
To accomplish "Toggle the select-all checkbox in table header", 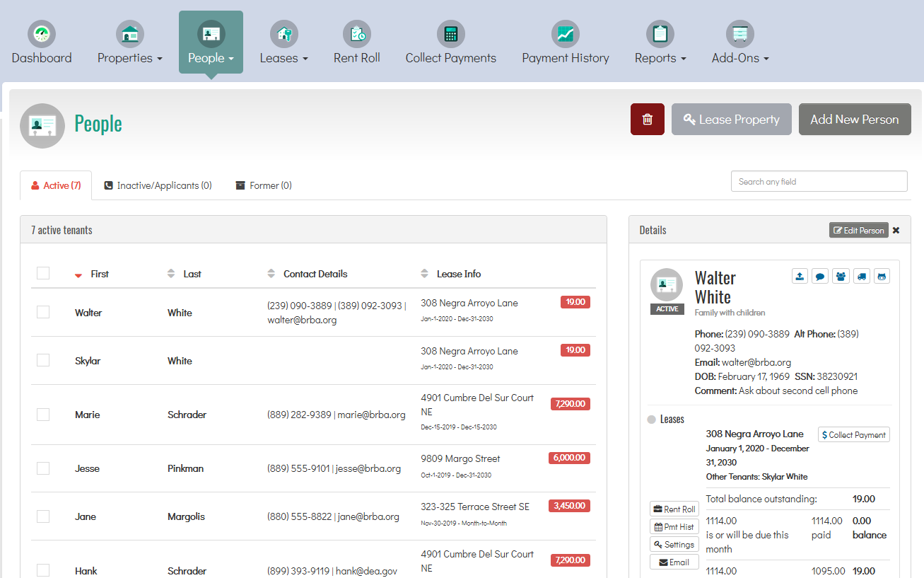I will pos(43,273).
